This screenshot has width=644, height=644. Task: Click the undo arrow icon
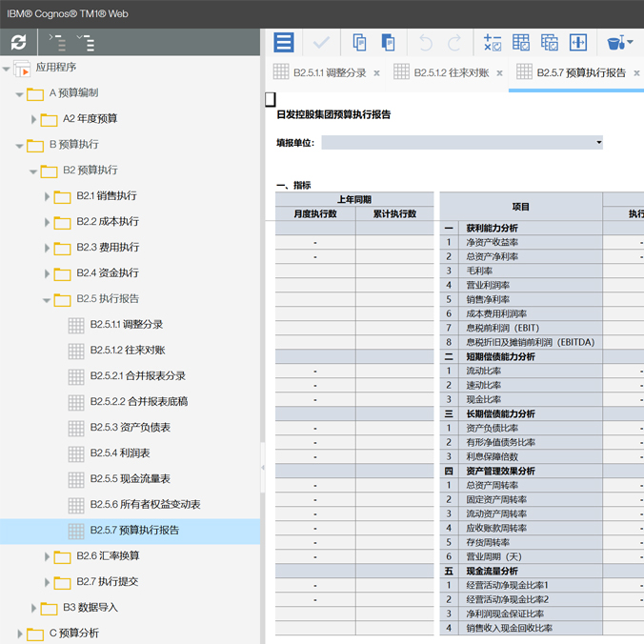[426, 42]
